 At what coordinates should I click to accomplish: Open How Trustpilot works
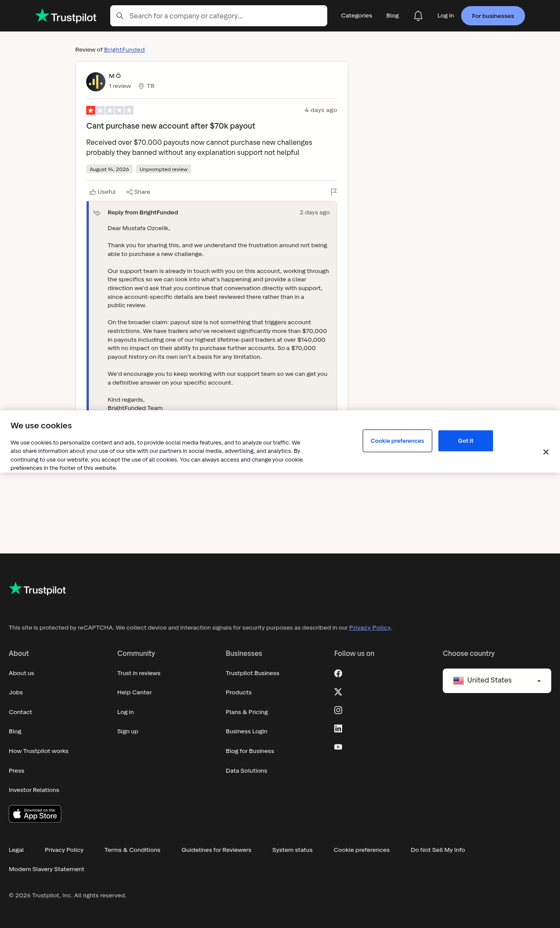point(38,751)
